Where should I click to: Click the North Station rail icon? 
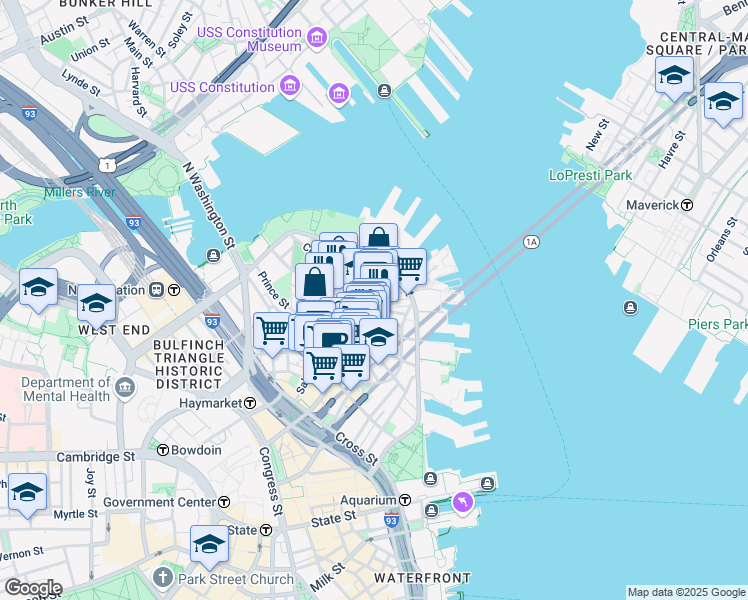coord(156,290)
